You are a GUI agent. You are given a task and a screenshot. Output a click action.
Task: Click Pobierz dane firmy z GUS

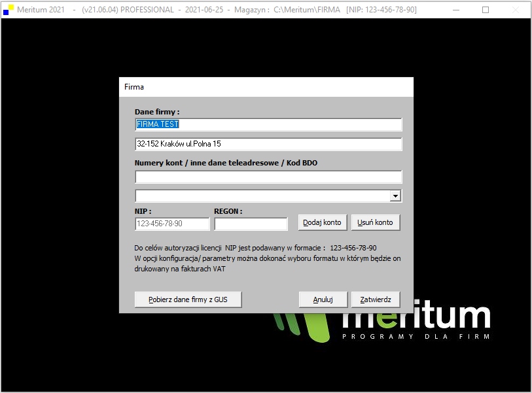point(188,299)
